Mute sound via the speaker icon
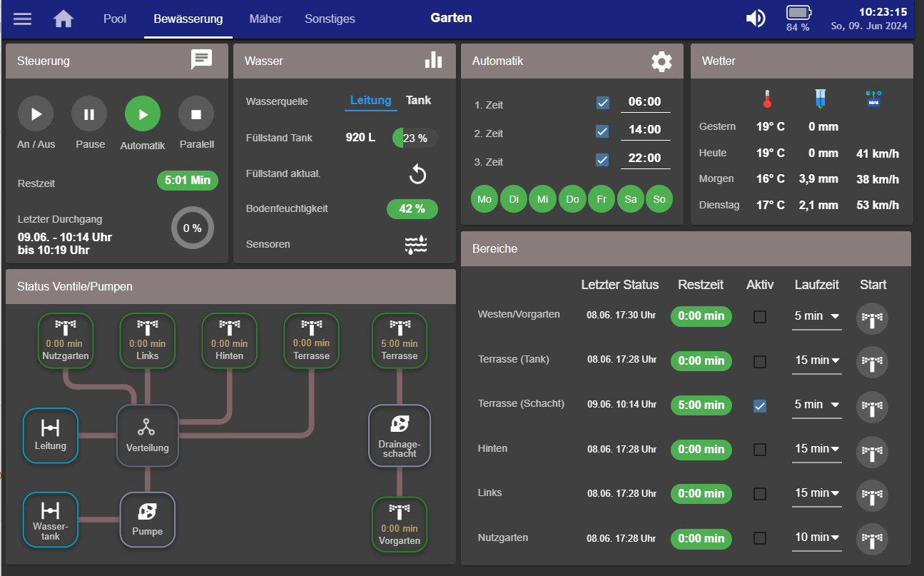 [x=756, y=19]
